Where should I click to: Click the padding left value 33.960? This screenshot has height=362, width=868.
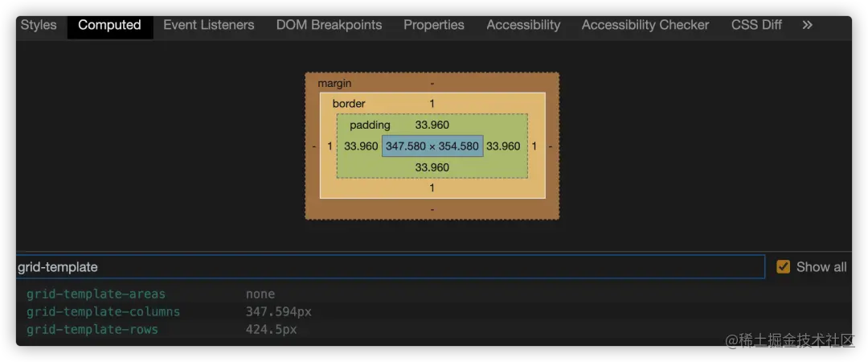361,146
